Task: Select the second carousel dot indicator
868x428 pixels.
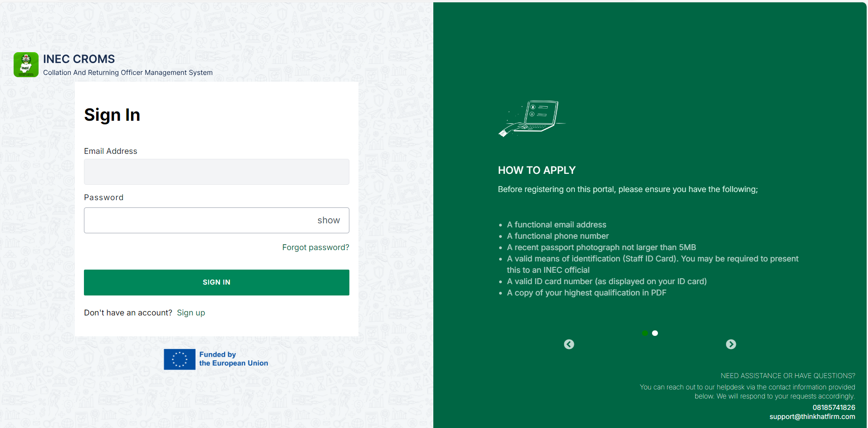Action: coord(655,333)
